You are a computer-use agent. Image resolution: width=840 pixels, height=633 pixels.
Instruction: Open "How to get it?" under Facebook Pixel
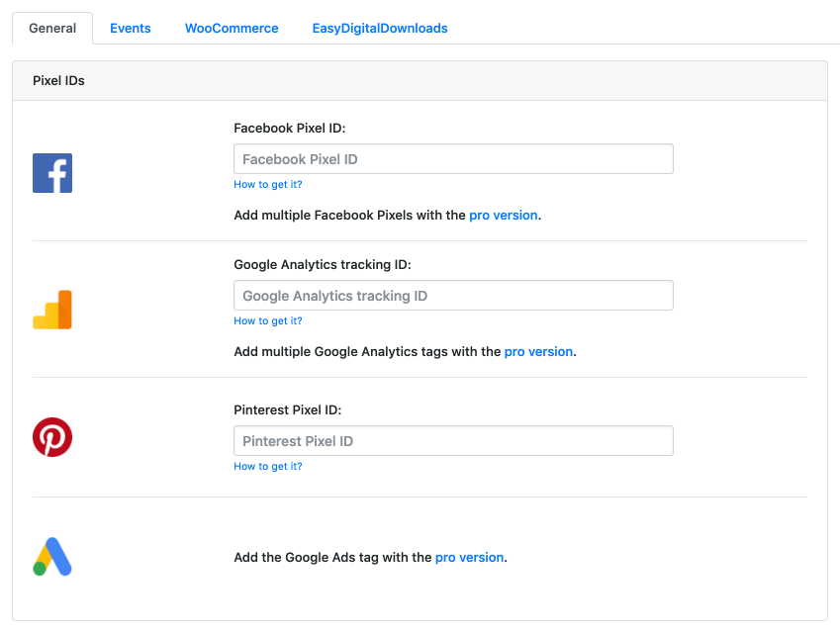tap(268, 185)
